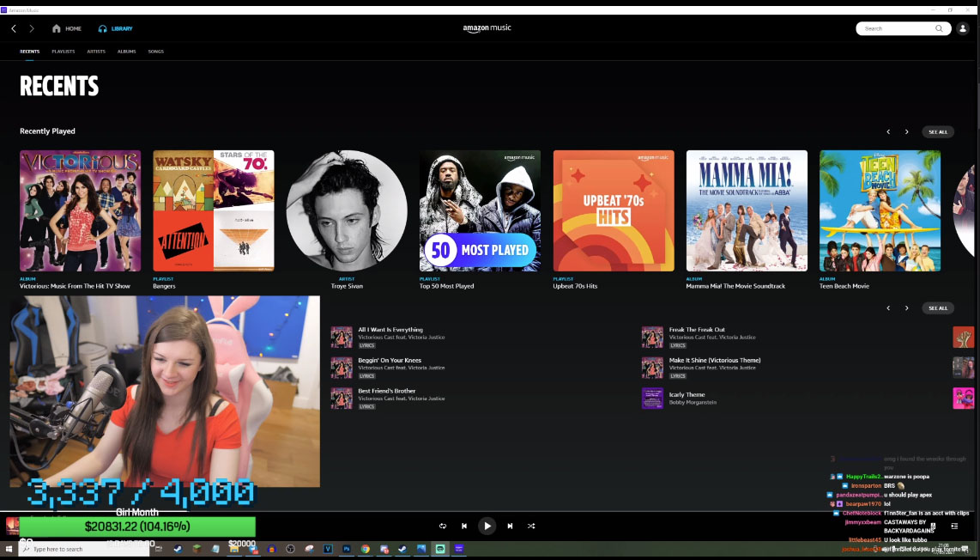Viewport: 980px width, 560px height.
Task: Click the LYRICS badge under Beggin' On Your Knees
Action: coord(367,376)
